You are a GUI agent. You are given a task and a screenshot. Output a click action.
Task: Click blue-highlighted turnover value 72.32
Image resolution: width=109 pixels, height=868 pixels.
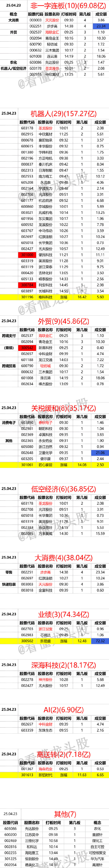(100, 641)
